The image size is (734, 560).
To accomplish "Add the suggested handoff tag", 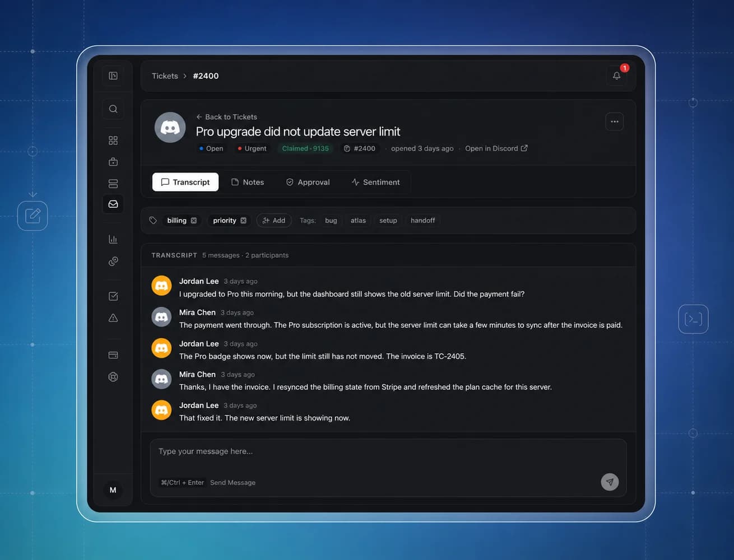I will [422, 221].
